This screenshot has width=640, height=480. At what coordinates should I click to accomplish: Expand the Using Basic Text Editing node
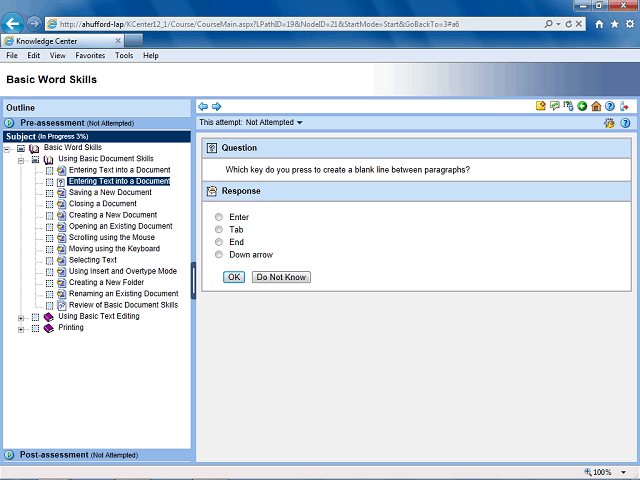coord(21,318)
